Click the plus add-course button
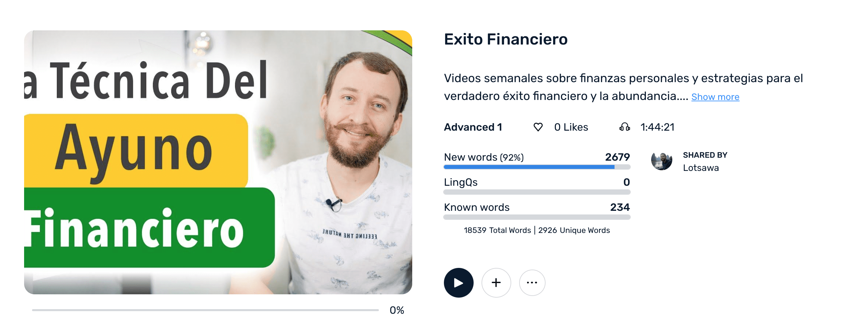Screen dimensions: 868x324 [x=496, y=282]
